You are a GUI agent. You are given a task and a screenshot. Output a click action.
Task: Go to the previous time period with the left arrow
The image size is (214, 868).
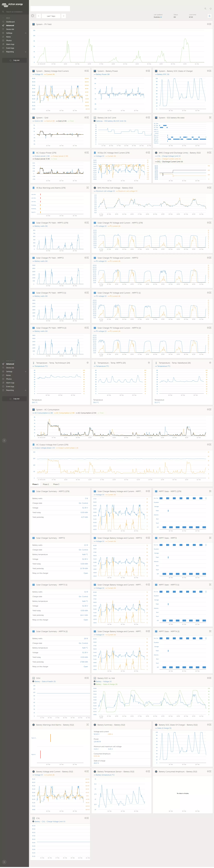[38, 16]
